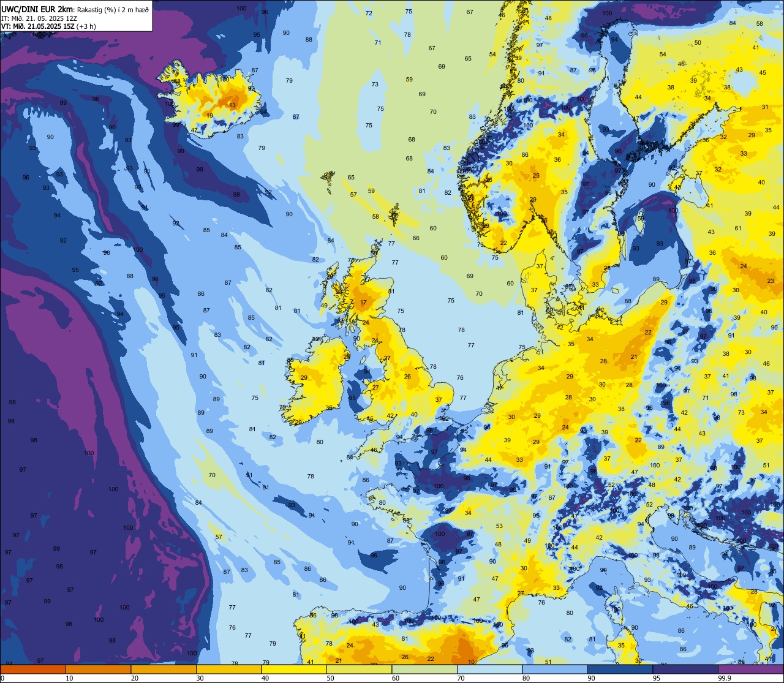784x683 pixels.
Task: Click the value 29 over Ireland
Action: click(x=304, y=378)
